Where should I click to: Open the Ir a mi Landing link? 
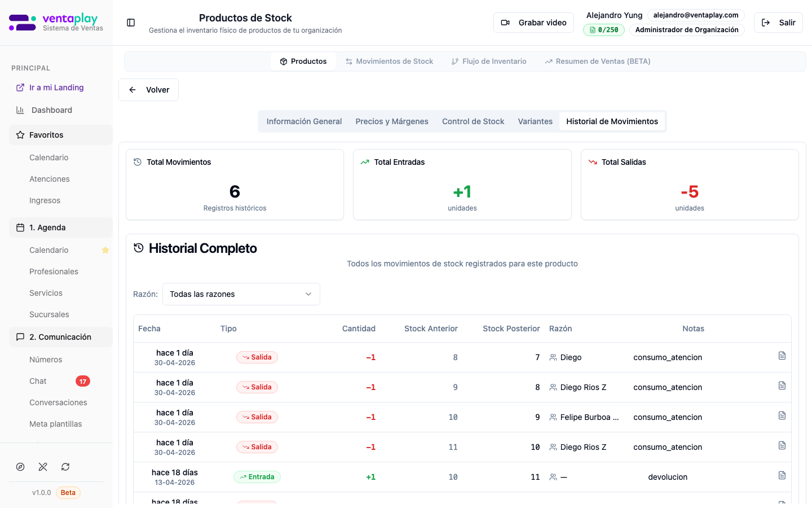pos(56,87)
